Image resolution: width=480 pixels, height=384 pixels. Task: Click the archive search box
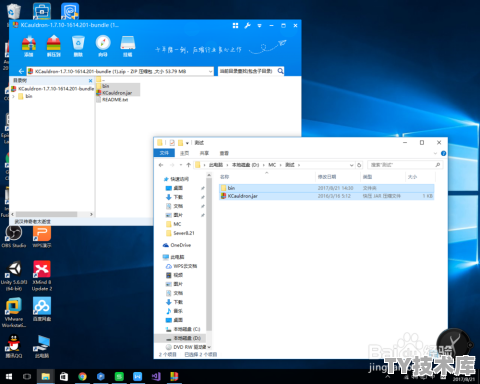[247, 71]
